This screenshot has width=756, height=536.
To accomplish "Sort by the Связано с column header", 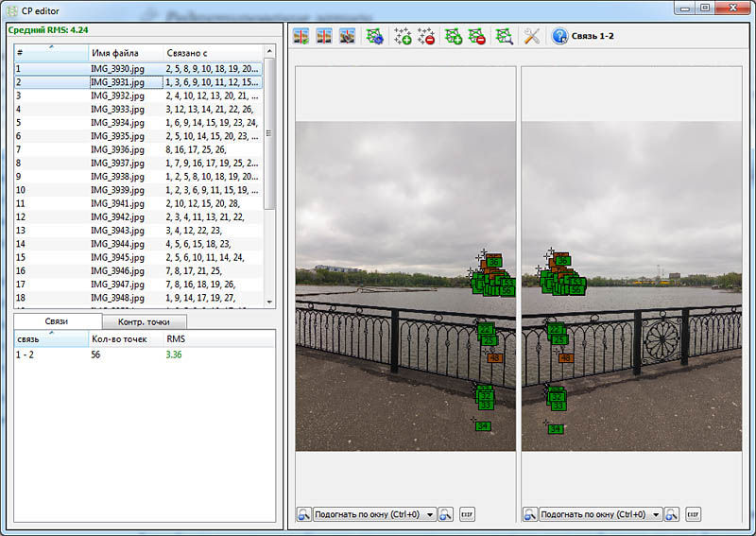I will [214, 52].
